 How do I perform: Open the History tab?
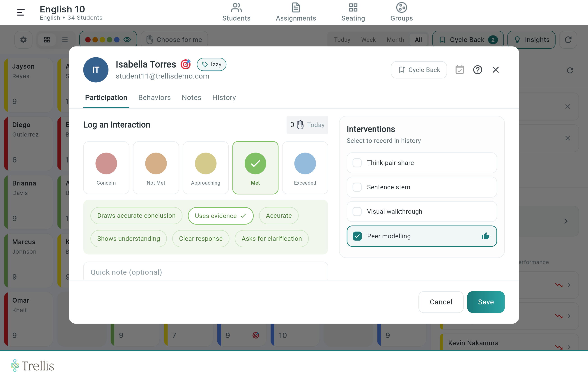pyautogui.click(x=224, y=98)
